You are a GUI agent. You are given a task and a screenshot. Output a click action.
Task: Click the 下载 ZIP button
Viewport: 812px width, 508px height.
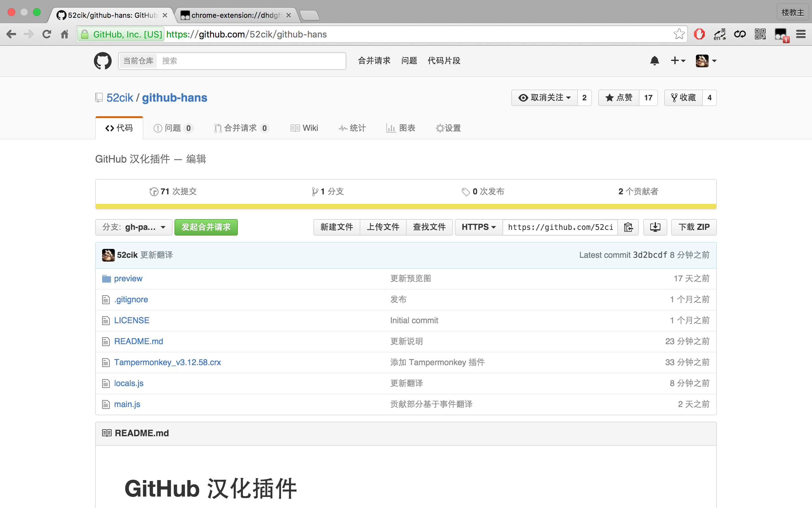tap(694, 227)
